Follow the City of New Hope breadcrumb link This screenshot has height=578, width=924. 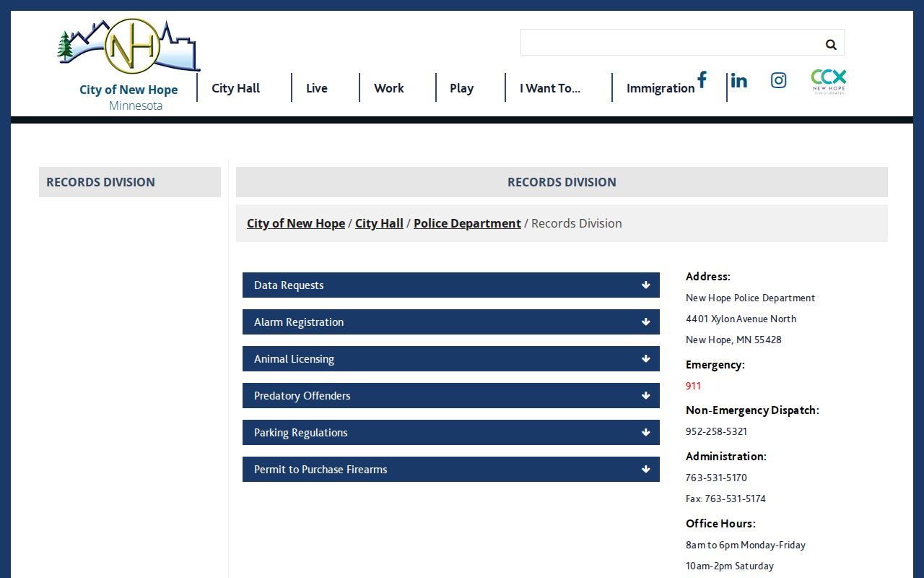pos(296,223)
